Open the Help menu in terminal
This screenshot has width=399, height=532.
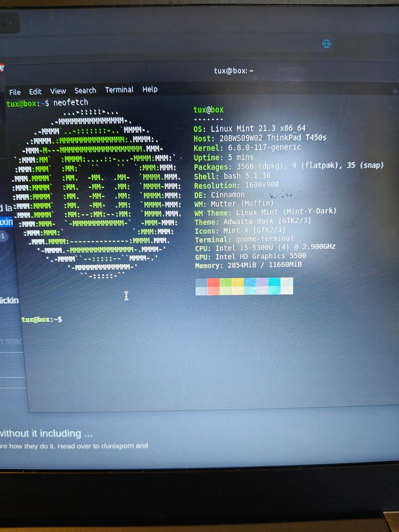[150, 89]
